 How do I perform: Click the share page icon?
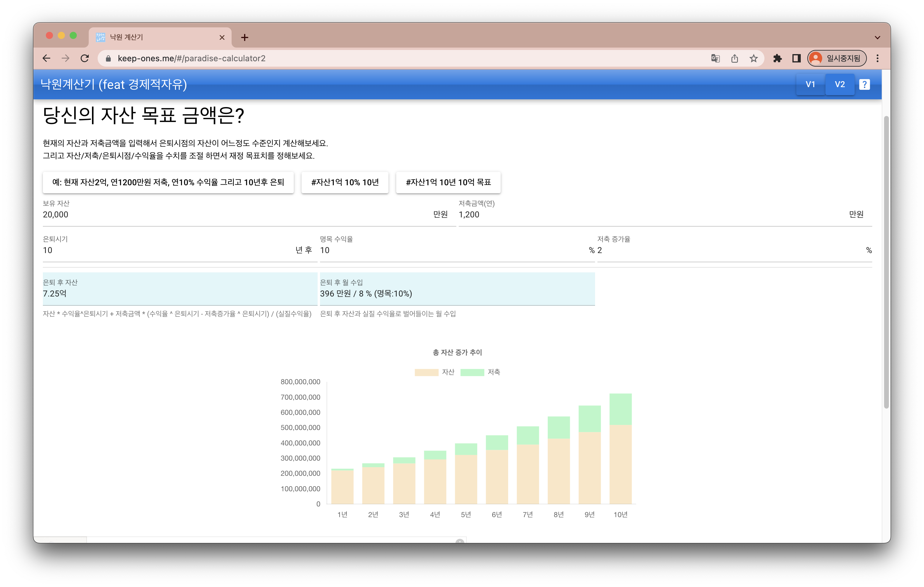click(x=734, y=58)
